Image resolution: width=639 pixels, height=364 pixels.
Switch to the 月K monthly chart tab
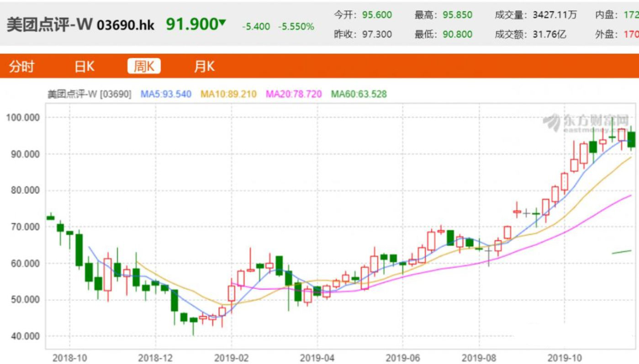(x=204, y=67)
